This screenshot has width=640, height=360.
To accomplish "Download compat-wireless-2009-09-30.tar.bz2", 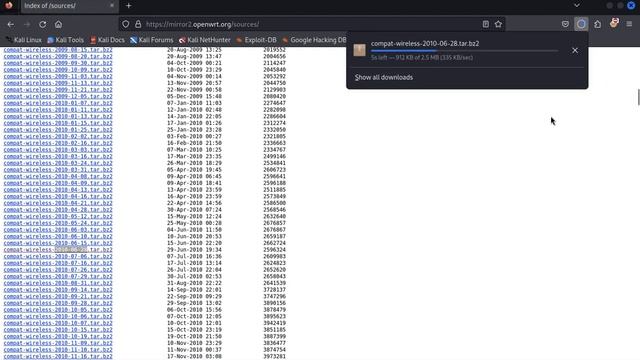I will click(x=58, y=63).
